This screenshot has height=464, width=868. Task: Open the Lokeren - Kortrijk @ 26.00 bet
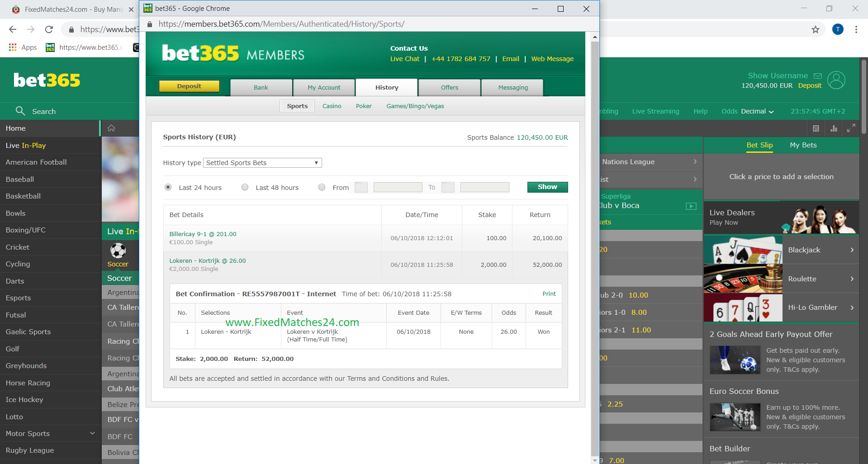coord(208,260)
